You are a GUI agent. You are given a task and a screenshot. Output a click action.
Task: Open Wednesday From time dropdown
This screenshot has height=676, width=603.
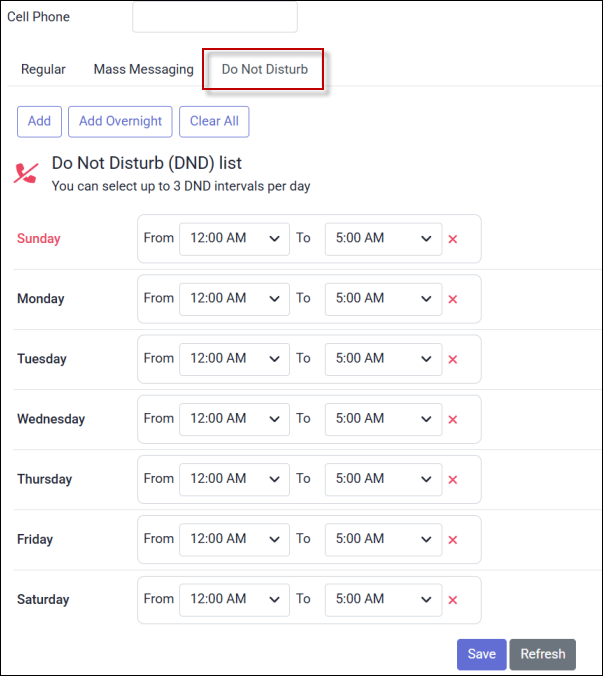(x=234, y=419)
